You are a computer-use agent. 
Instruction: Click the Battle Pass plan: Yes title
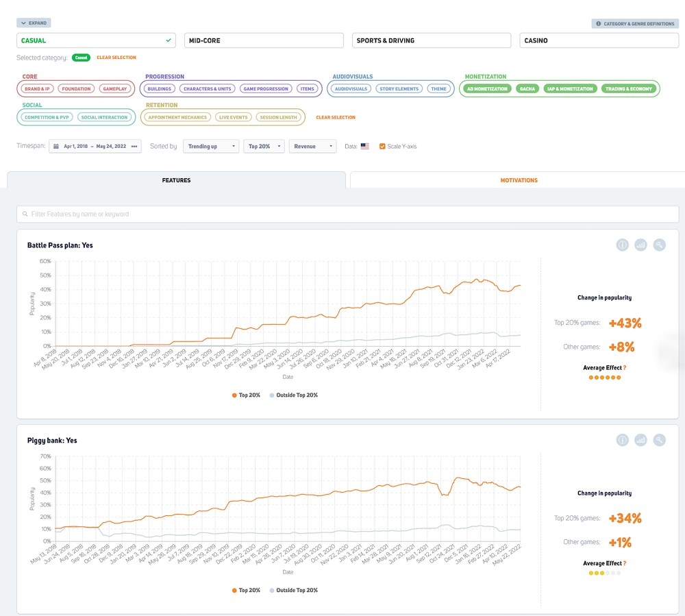point(60,245)
